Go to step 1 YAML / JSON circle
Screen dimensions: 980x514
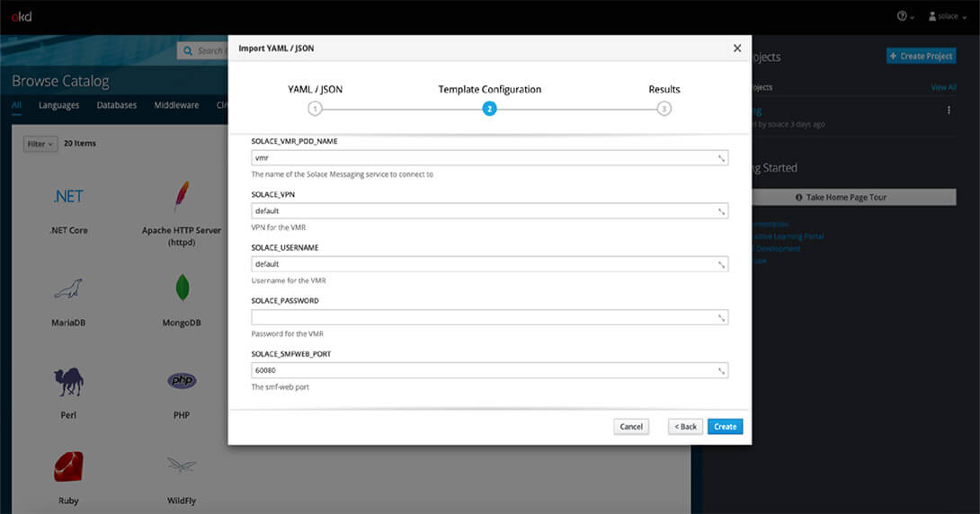315,109
